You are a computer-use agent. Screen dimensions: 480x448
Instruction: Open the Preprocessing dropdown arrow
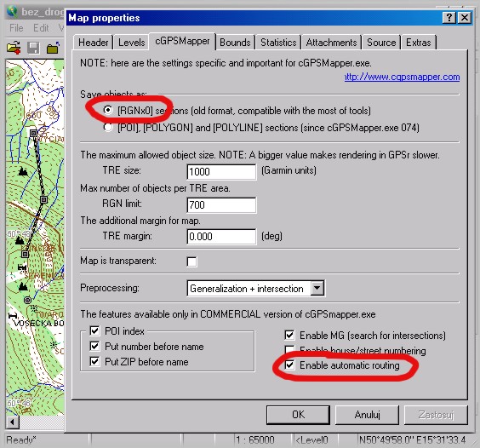point(317,288)
